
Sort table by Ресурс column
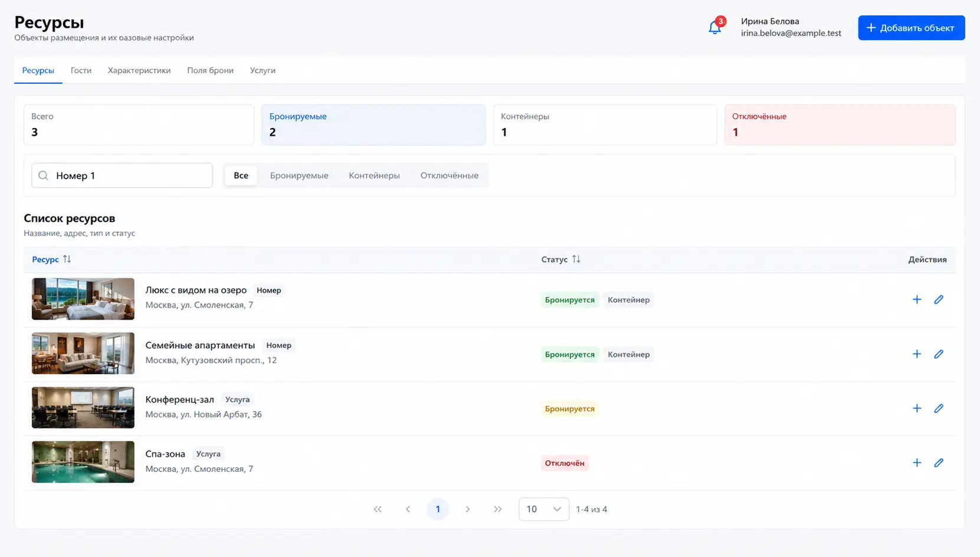point(51,259)
